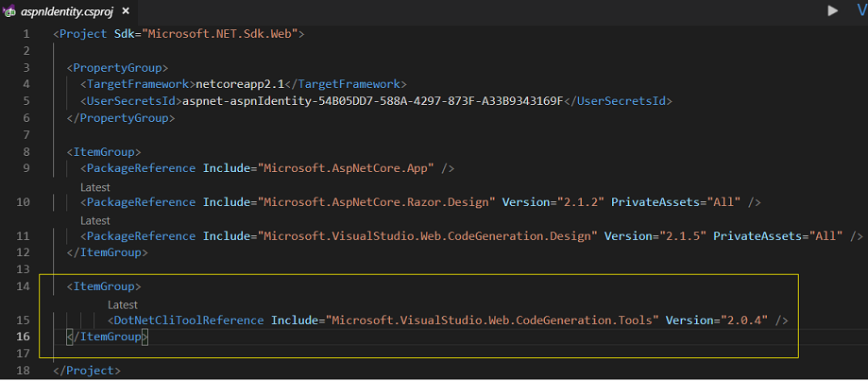This screenshot has width=868, height=381.
Task: Click the Run play icon at top right
Action: click(832, 10)
